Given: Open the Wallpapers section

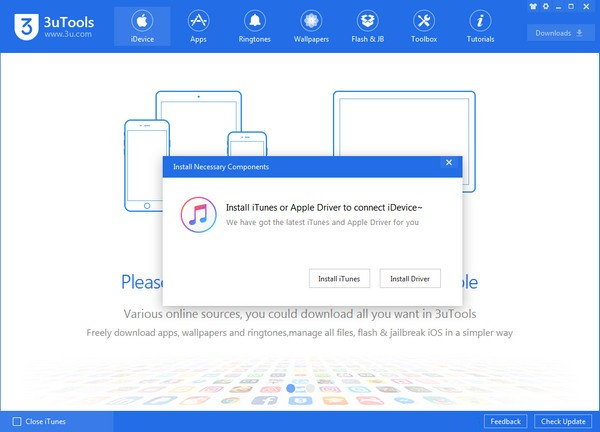Looking at the screenshot, I should [x=311, y=26].
